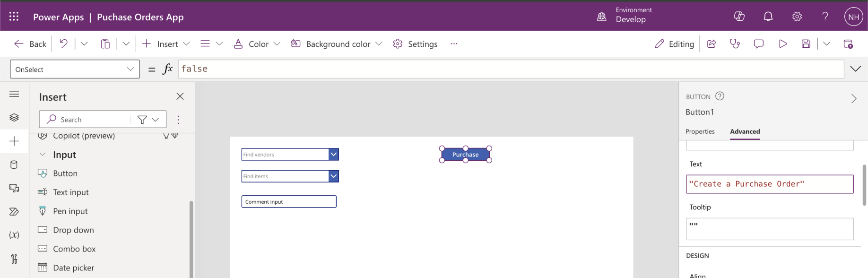Open the Find vendors combo box arrow
868x278 pixels.
point(334,154)
